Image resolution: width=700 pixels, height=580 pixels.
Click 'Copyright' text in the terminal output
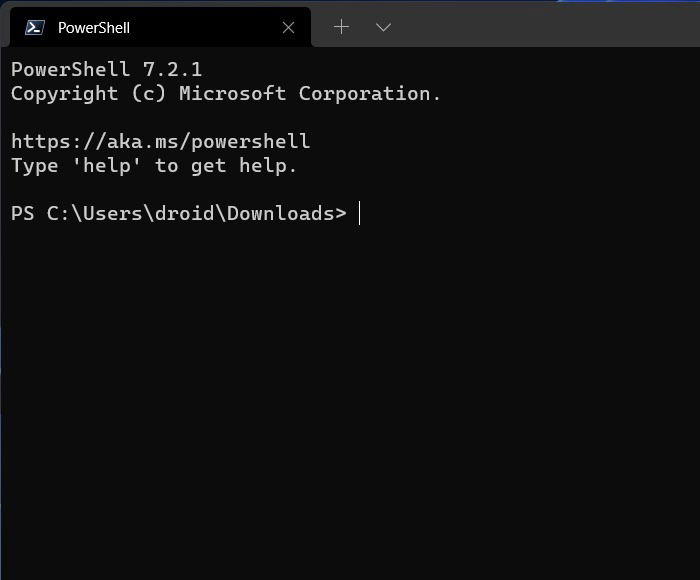[x=64, y=94]
